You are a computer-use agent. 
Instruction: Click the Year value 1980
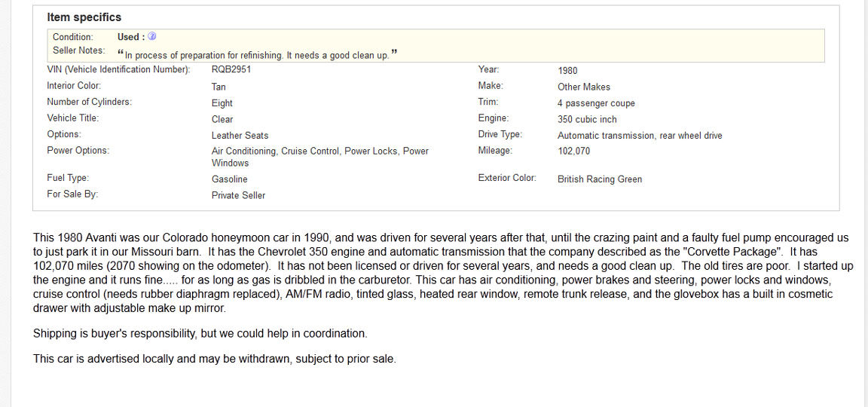point(567,71)
